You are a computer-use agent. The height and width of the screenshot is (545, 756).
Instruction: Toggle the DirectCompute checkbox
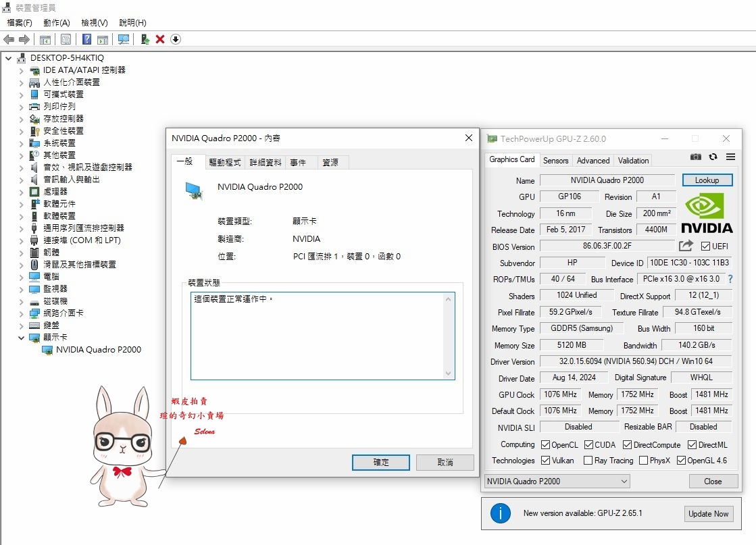pyautogui.click(x=627, y=445)
